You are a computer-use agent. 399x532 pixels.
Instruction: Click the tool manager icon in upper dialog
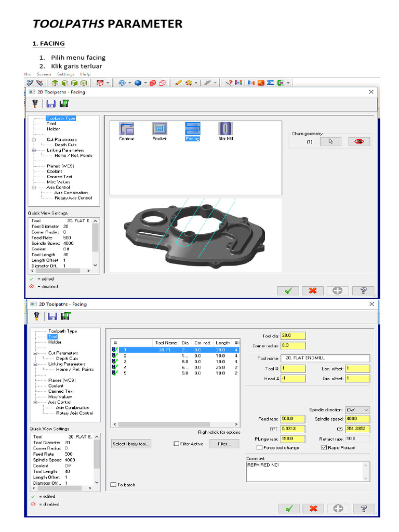35,104
